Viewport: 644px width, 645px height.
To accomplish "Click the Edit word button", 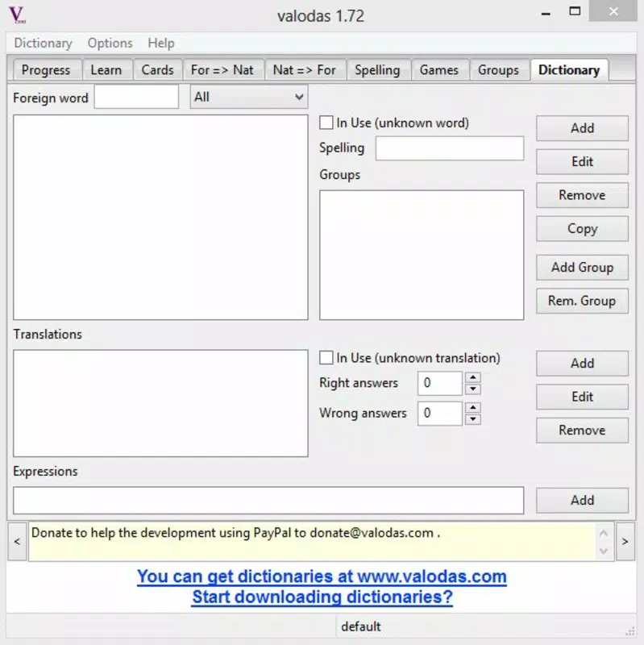I will point(582,162).
